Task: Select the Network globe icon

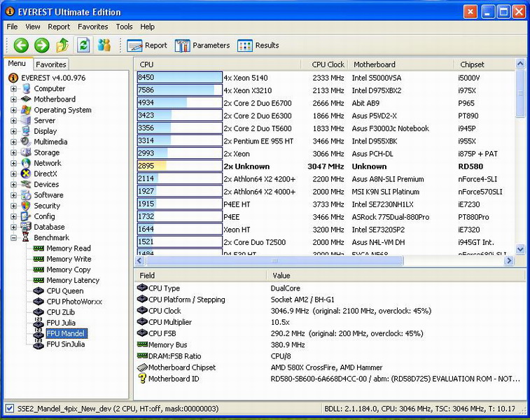Action: point(26,163)
